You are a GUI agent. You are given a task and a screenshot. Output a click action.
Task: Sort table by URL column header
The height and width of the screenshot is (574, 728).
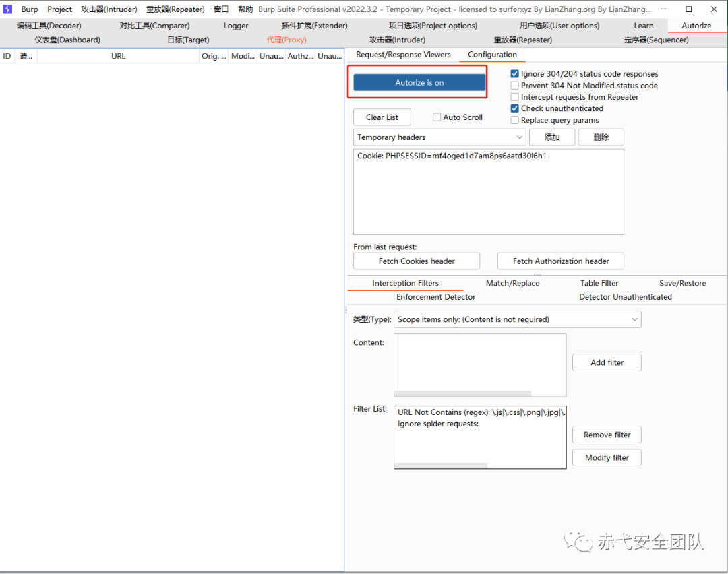click(x=119, y=56)
